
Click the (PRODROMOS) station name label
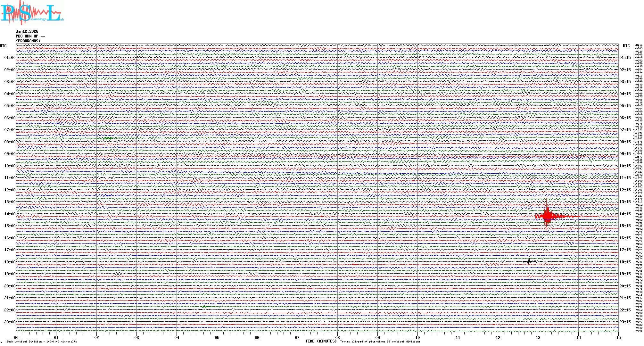pos(28,41)
